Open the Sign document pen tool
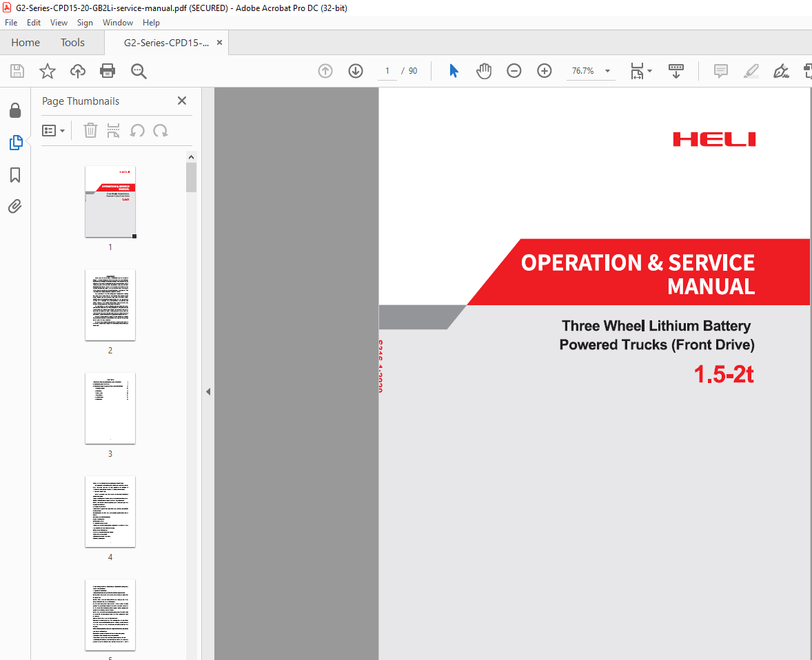The height and width of the screenshot is (660, 812). 781,71
